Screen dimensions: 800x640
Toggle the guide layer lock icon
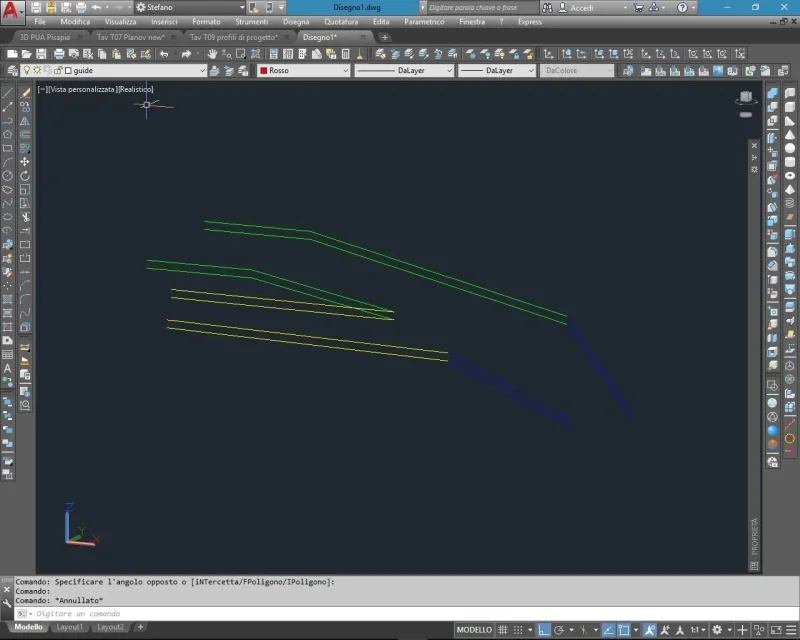58,70
